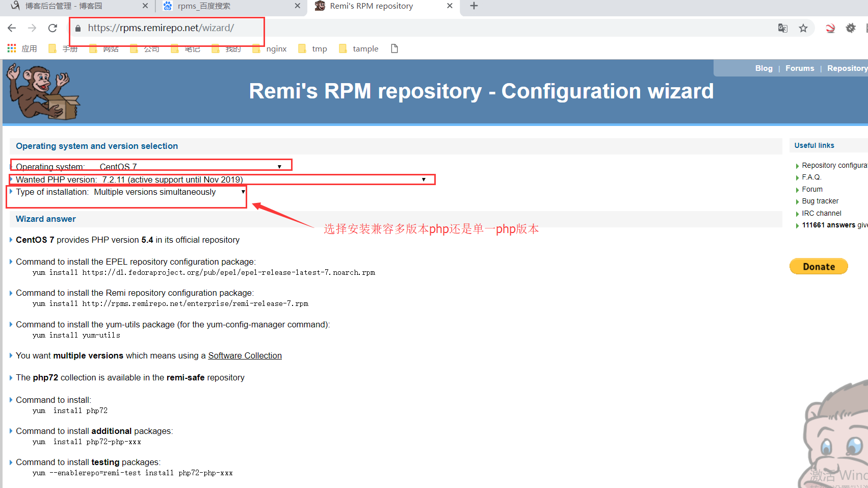868x488 pixels.
Task: Open the 公司 bookmark folder
Action: pos(145,48)
